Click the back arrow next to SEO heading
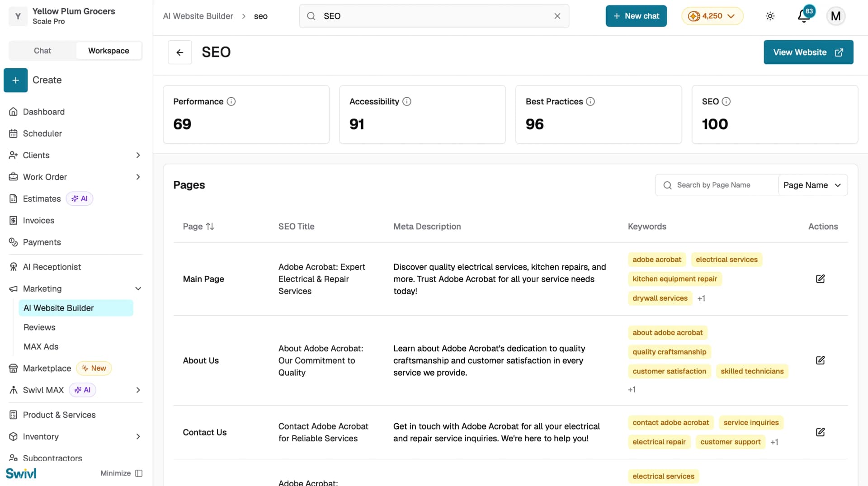 [179, 52]
